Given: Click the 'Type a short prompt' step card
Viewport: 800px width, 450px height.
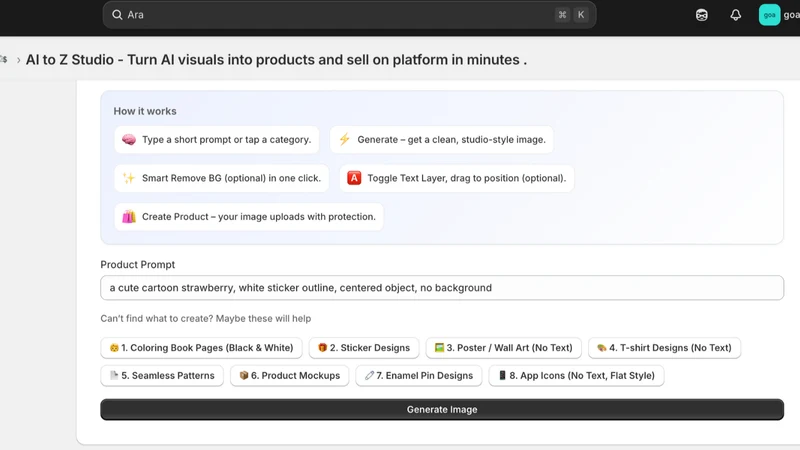Looking at the screenshot, I should [217, 140].
